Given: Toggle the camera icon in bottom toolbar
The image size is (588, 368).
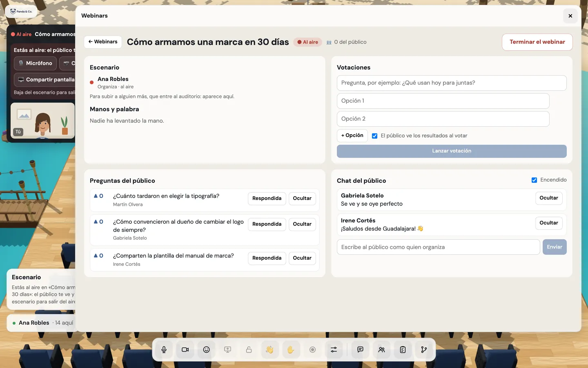Looking at the screenshot, I should (185, 350).
